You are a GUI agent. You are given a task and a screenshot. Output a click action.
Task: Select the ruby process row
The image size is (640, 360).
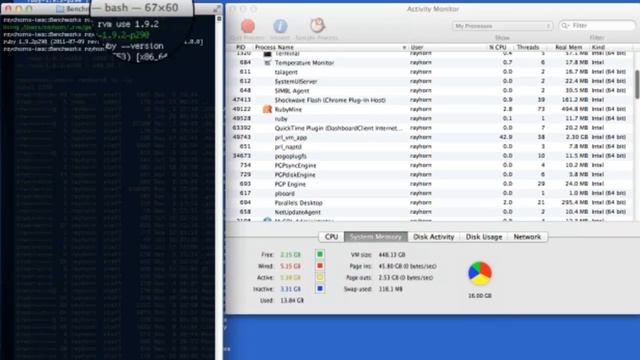(431, 119)
